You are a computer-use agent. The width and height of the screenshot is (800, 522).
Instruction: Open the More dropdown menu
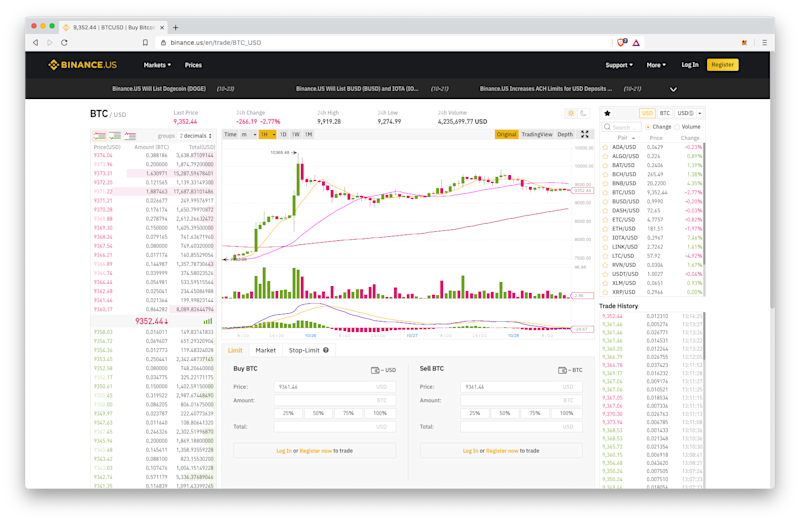(656, 65)
